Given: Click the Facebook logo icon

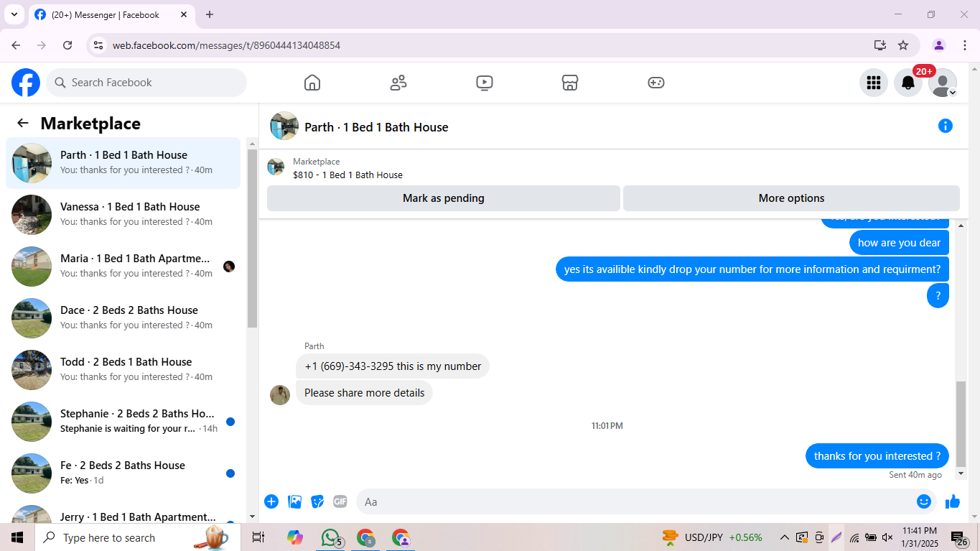Looking at the screenshot, I should pos(26,83).
